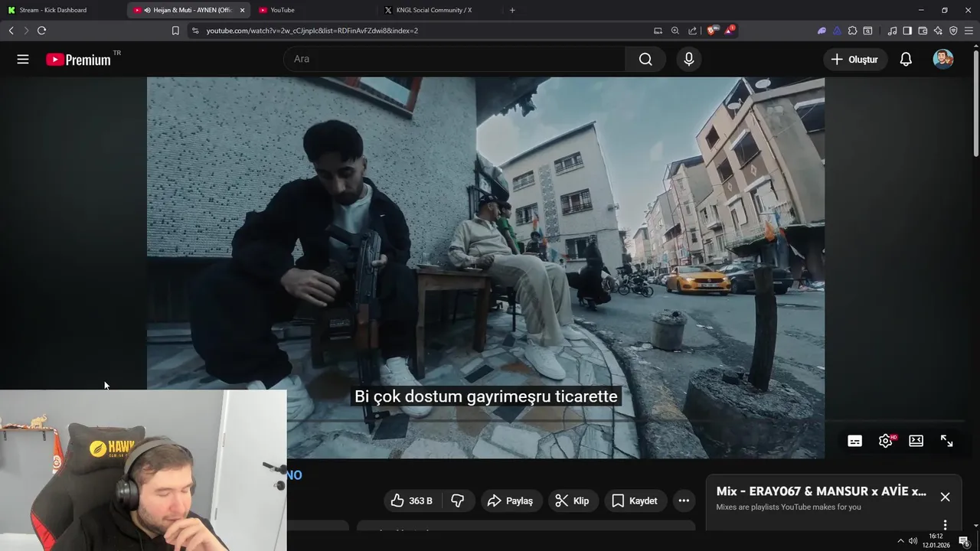Viewport: 980px width, 551px height.
Task: Click the music video frame
Action: (x=485, y=267)
